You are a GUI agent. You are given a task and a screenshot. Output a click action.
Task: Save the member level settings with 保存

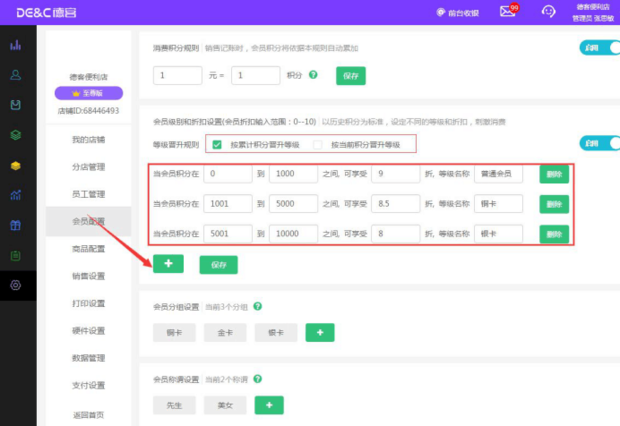click(219, 265)
